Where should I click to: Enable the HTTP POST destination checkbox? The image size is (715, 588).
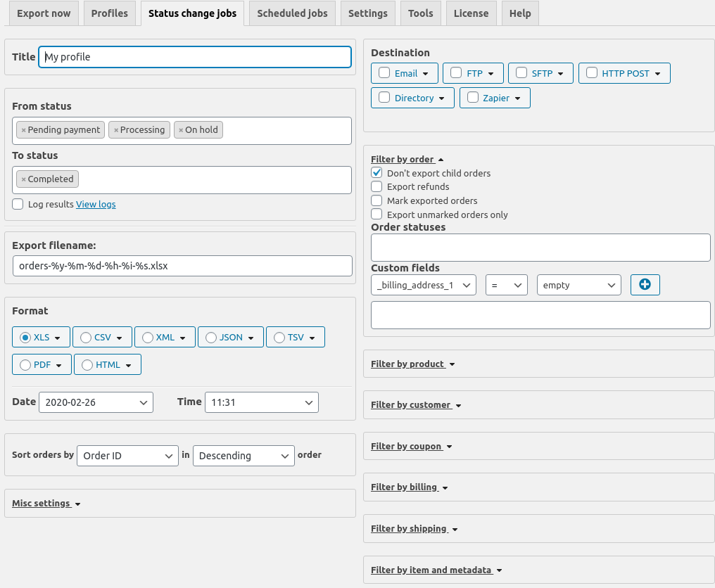point(591,73)
